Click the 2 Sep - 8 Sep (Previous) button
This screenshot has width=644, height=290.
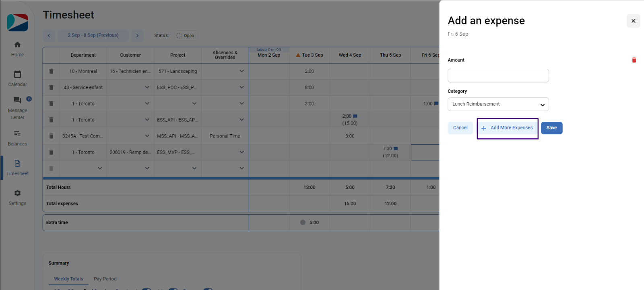(93, 35)
